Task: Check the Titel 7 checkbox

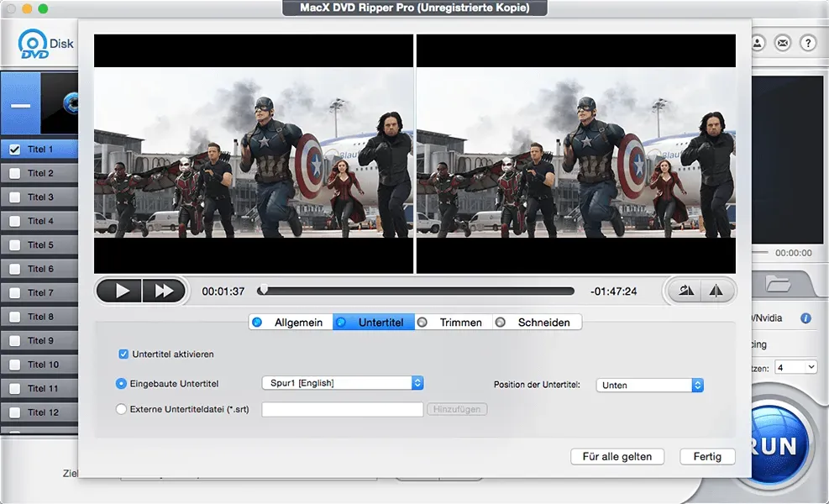Action: [x=15, y=293]
